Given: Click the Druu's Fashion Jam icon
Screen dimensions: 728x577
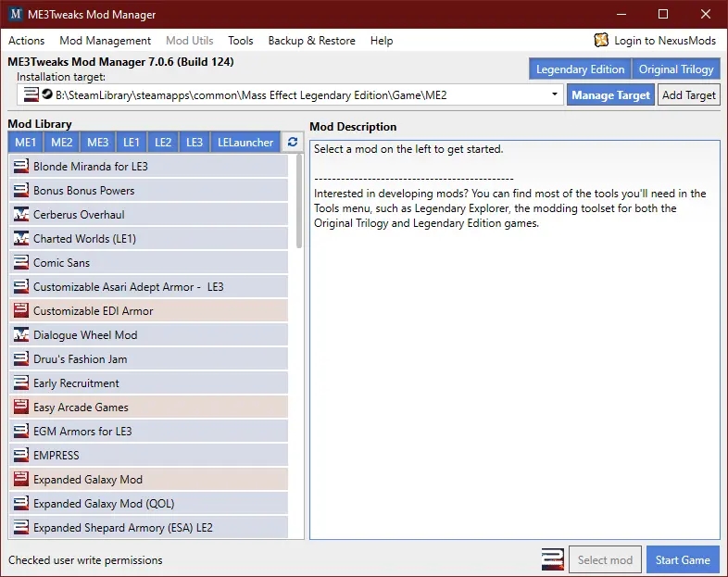Looking at the screenshot, I should point(21,358).
